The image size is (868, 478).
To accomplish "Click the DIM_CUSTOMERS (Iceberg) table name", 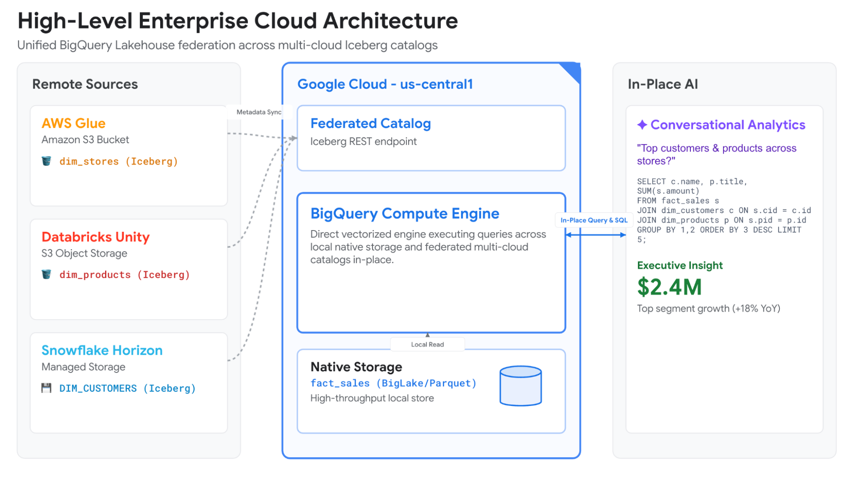I will [x=128, y=389].
